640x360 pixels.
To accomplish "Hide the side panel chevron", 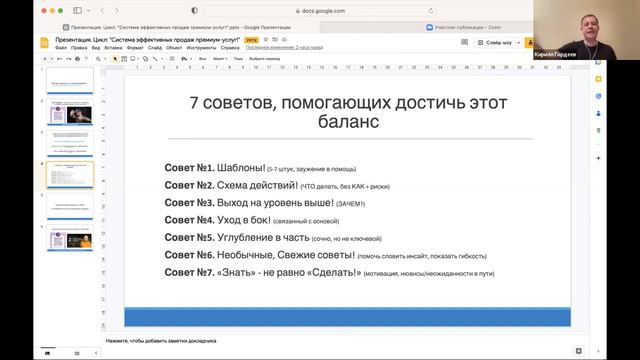I will point(598,351).
